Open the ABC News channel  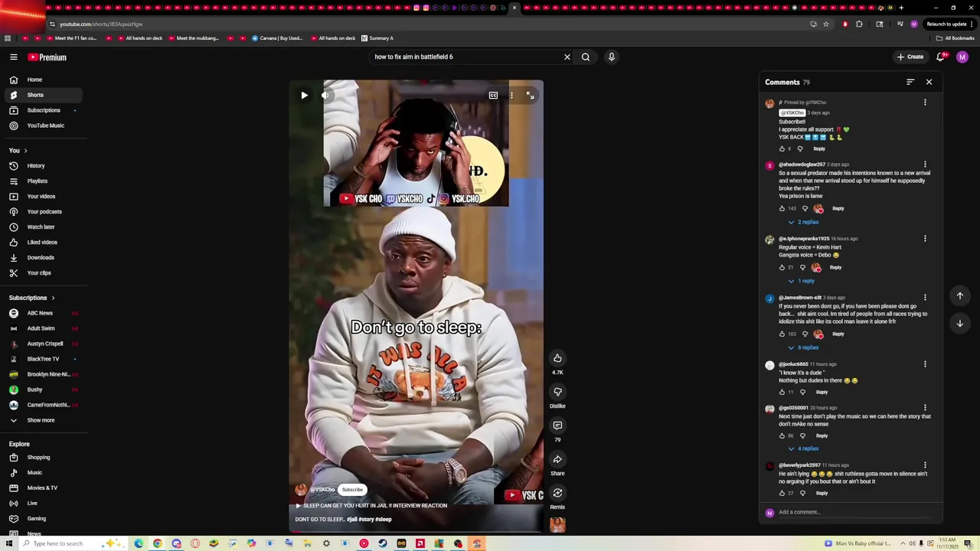pos(43,313)
